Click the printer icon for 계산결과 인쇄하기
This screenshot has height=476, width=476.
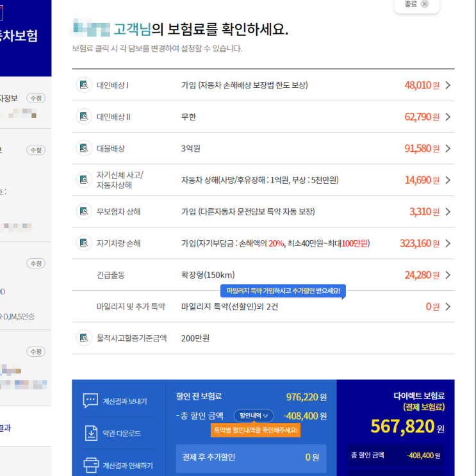coord(91,465)
